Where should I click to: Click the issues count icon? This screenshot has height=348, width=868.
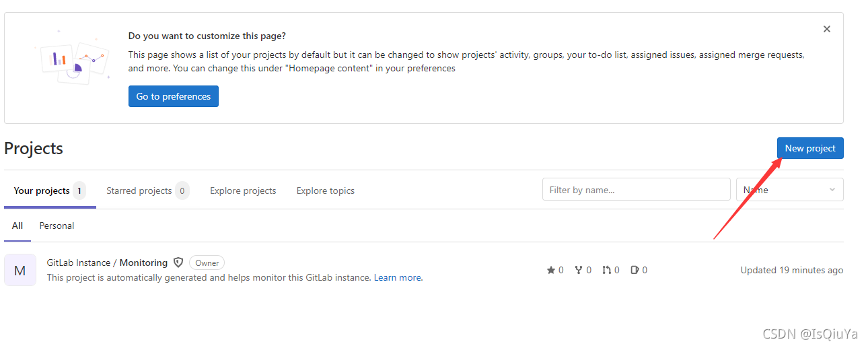click(x=635, y=270)
